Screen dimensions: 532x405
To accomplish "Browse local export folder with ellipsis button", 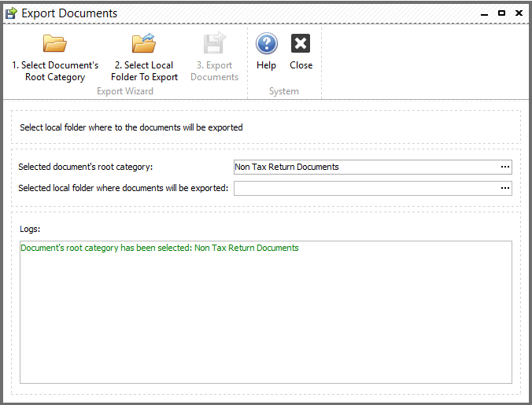I will pos(505,188).
